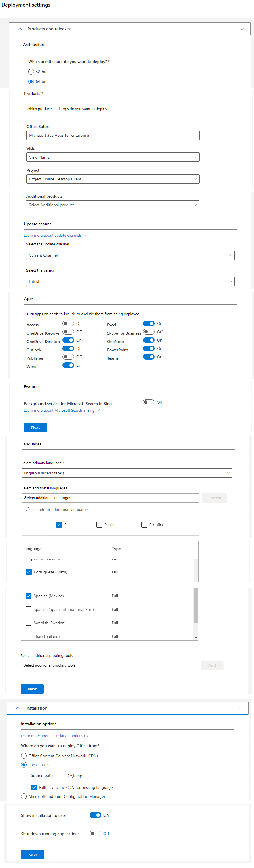Click the Search for additional languages box
The image size is (254, 868).
tap(110, 510)
